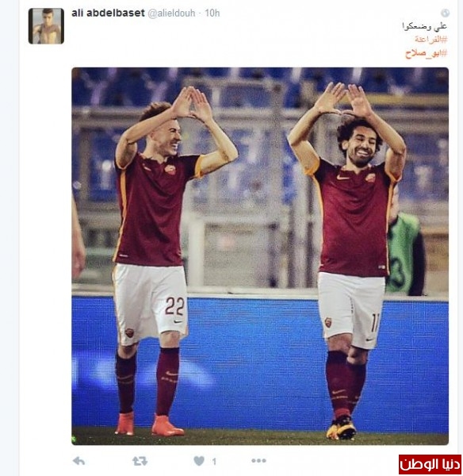Click the Roma crest on the left player's jersey
The width and height of the screenshot is (463, 476).
pos(170,169)
